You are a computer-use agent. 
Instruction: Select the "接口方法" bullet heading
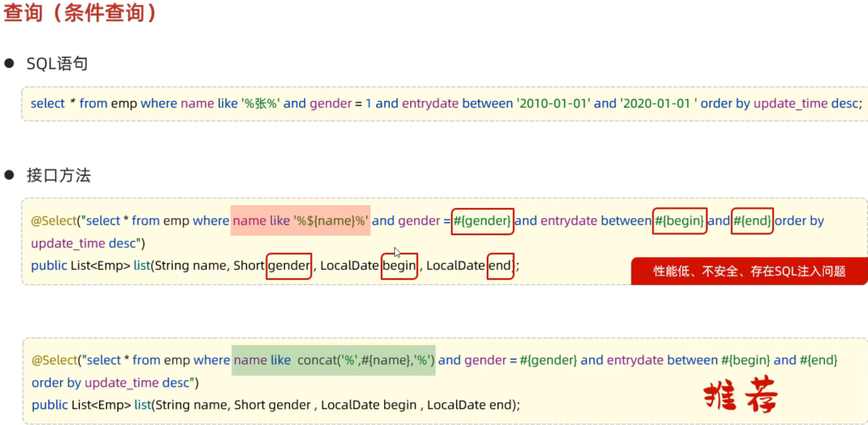58,176
